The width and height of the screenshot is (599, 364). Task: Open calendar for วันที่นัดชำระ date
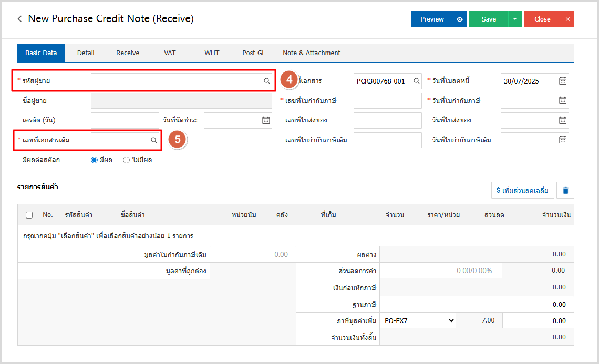(266, 120)
